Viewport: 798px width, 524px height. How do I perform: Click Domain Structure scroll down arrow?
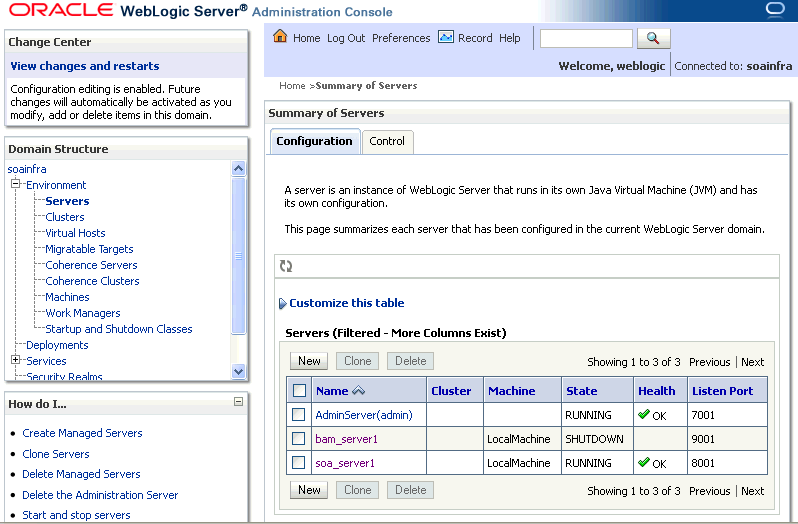pyautogui.click(x=238, y=371)
